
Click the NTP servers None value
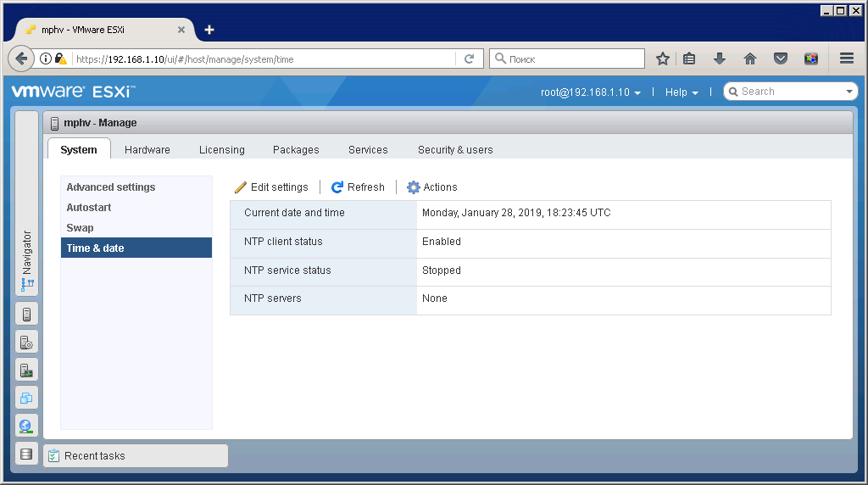point(435,298)
